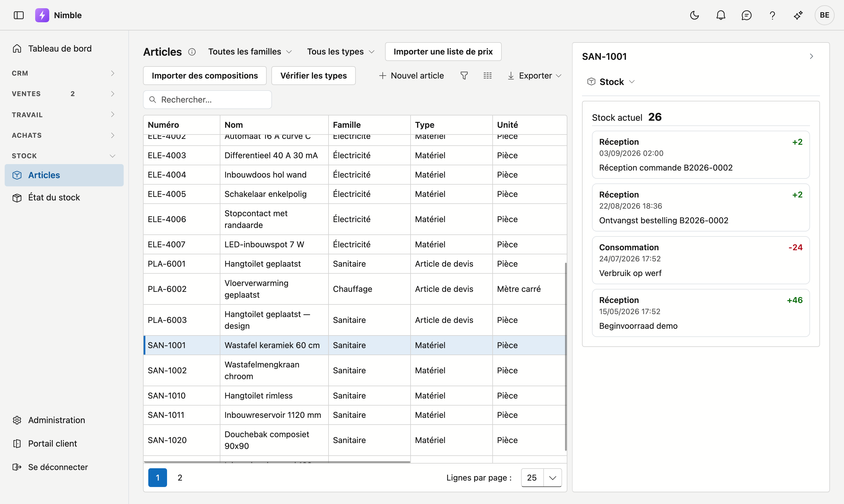Click Importer une liste de prix

coord(443,52)
